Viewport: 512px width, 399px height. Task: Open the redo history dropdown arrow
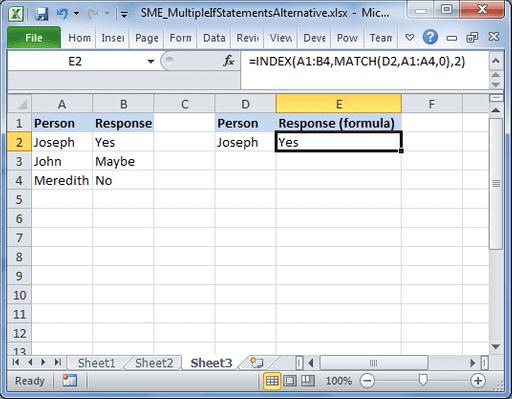[x=107, y=14]
